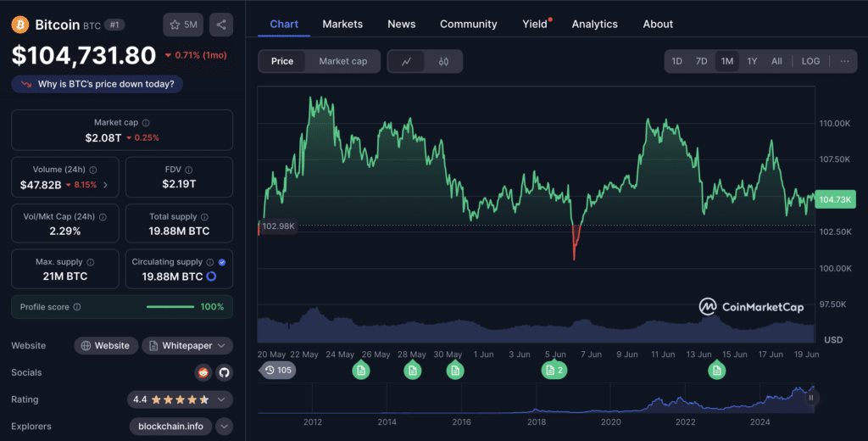Set chart range to 1D
Image resolution: width=868 pixels, height=441 pixels.
pos(676,62)
